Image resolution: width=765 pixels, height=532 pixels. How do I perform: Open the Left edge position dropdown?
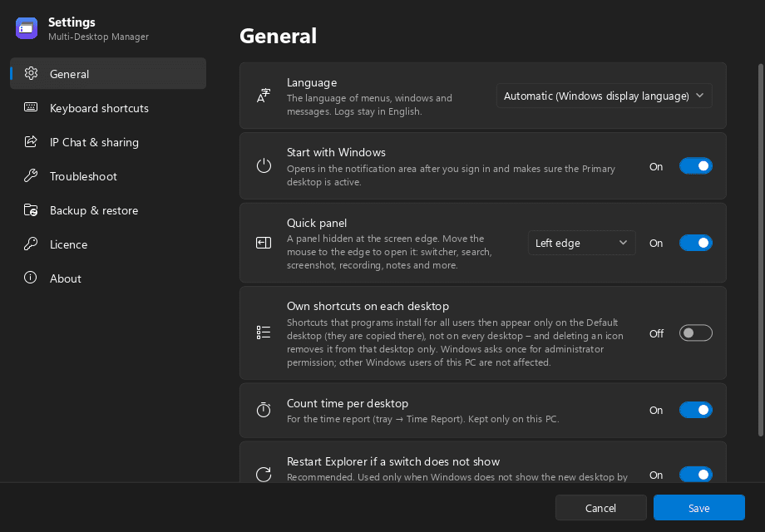pos(581,243)
